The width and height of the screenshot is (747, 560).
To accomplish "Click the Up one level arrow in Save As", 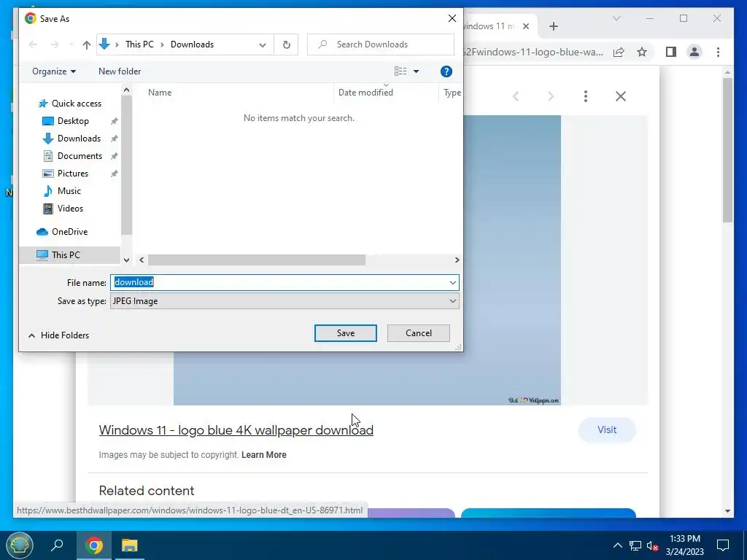I will pos(86,44).
